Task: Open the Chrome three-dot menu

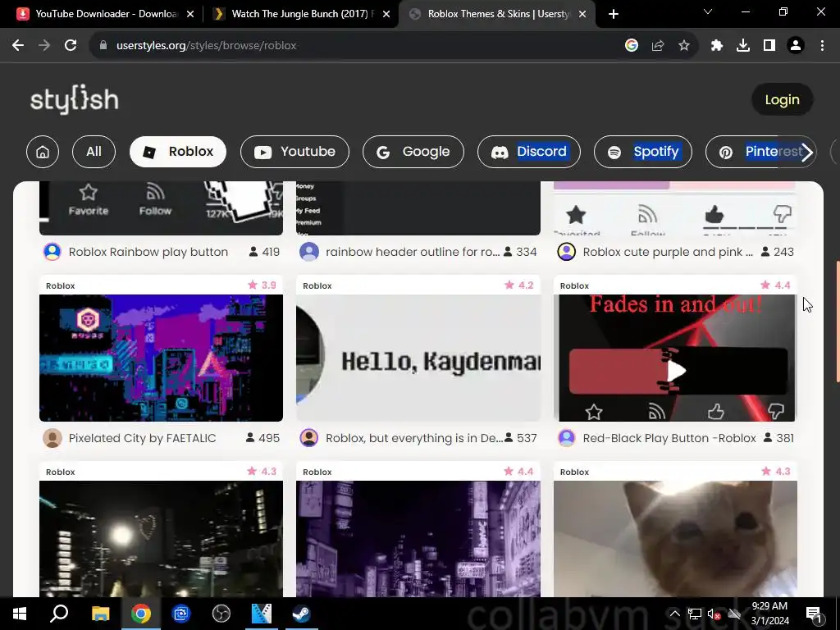Action: click(822, 46)
